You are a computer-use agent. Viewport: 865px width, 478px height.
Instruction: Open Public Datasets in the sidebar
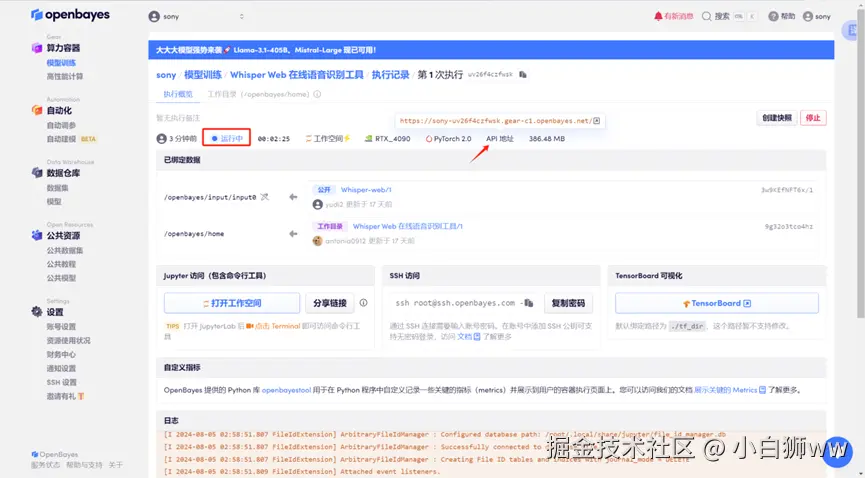[x=65, y=251]
